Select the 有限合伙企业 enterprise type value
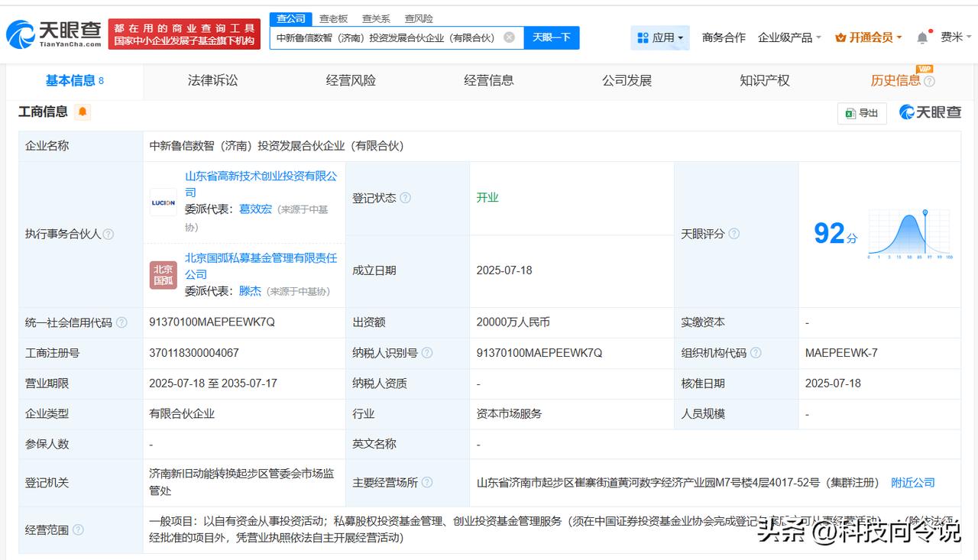Image resolution: width=978 pixels, height=560 pixels. [x=182, y=414]
